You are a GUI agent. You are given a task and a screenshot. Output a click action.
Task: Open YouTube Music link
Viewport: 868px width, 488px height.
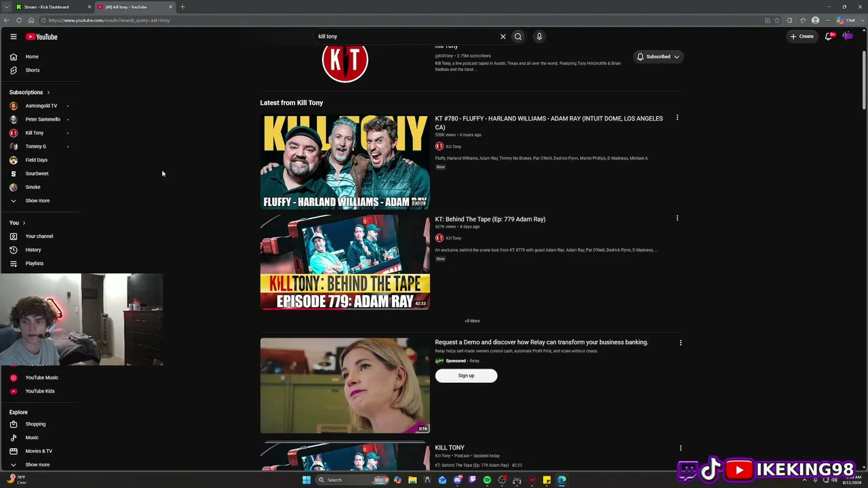point(41,378)
